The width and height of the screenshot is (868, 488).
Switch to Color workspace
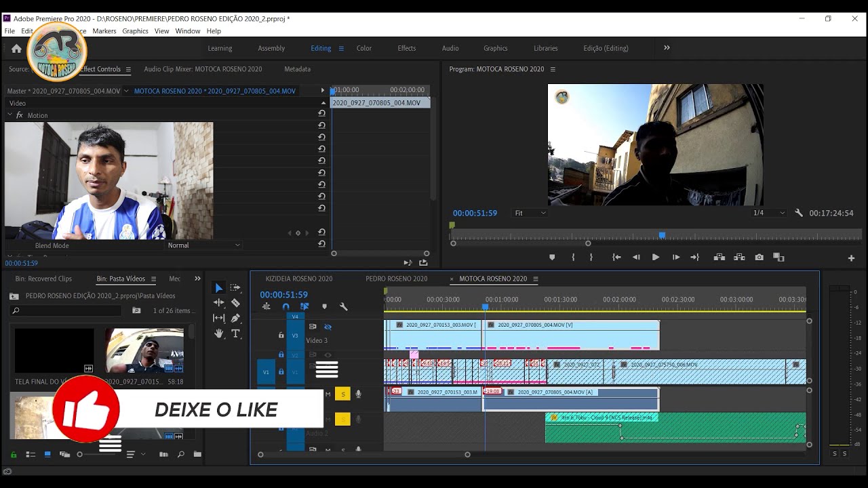click(x=364, y=48)
